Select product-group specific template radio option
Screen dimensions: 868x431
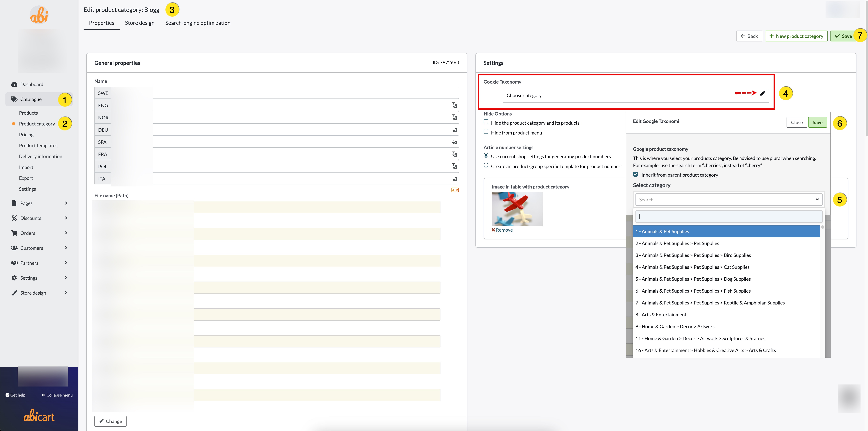coord(486,165)
